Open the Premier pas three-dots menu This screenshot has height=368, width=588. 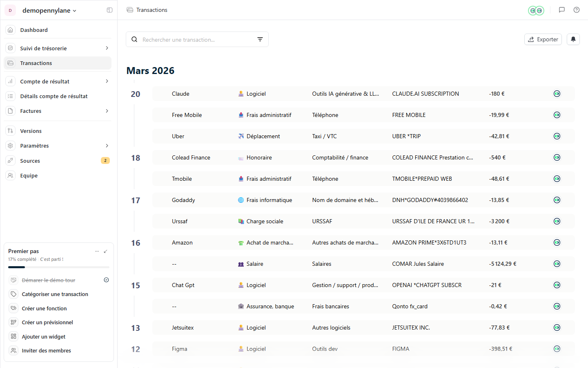pyautogui.click(x=97, y=251)
